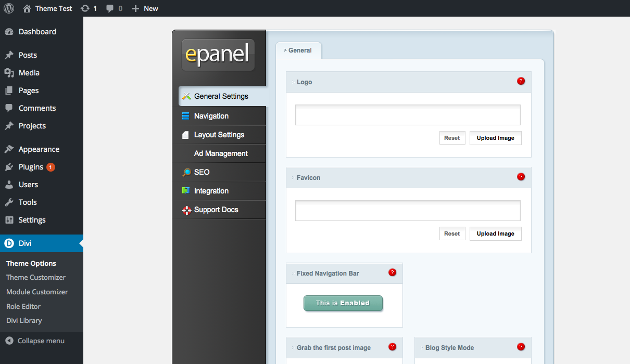Viewport: 630px width, 364px height.
Task: Open the comments bubble icon in admin bar
Action: tap(110, 8)
